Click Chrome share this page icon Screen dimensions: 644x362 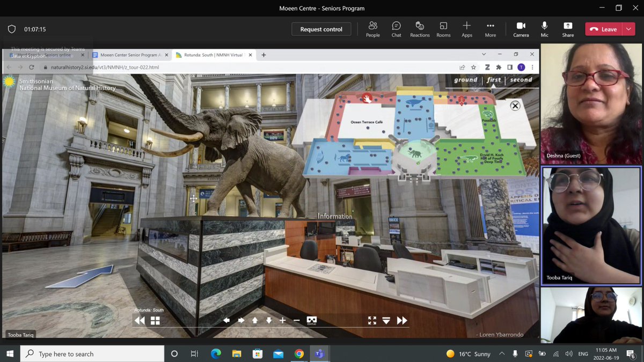462,67
